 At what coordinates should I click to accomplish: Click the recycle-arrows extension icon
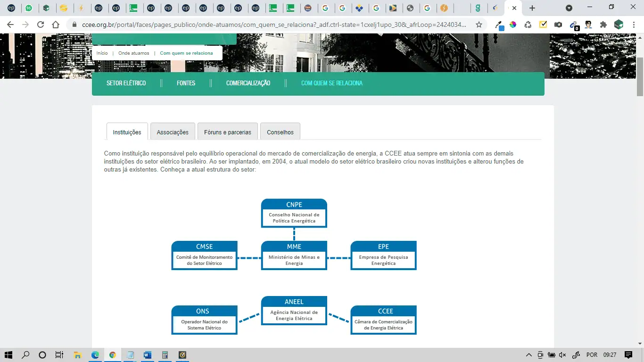528,25
